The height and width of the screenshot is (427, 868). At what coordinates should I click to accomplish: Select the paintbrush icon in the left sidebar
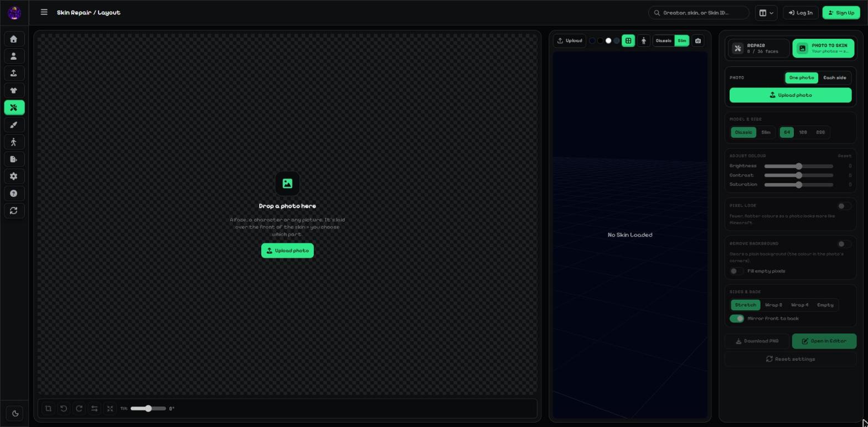(x=14, y=125)
